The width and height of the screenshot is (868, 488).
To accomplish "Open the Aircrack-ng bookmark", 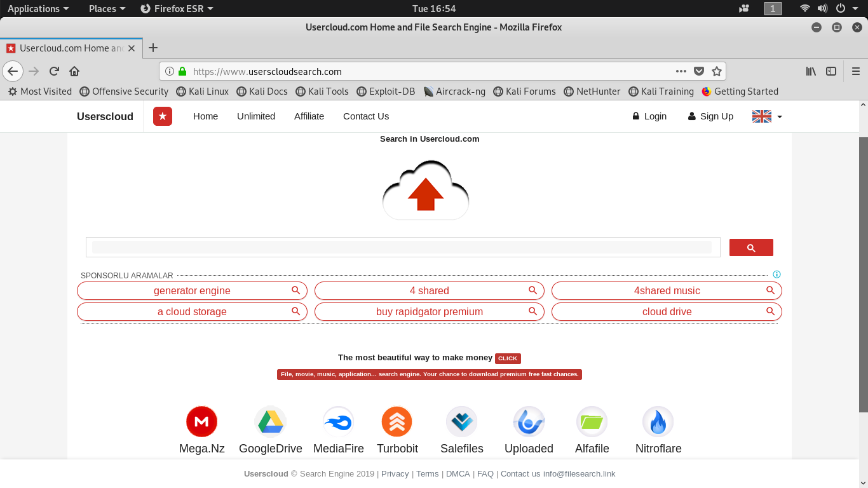I will [454, 91].
